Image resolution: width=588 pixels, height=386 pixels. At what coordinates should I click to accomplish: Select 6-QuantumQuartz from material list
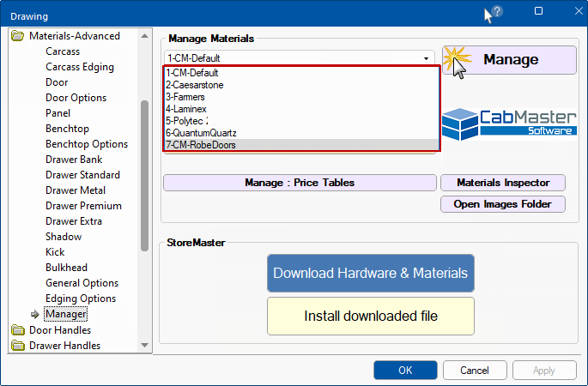[x=201, y=133]
